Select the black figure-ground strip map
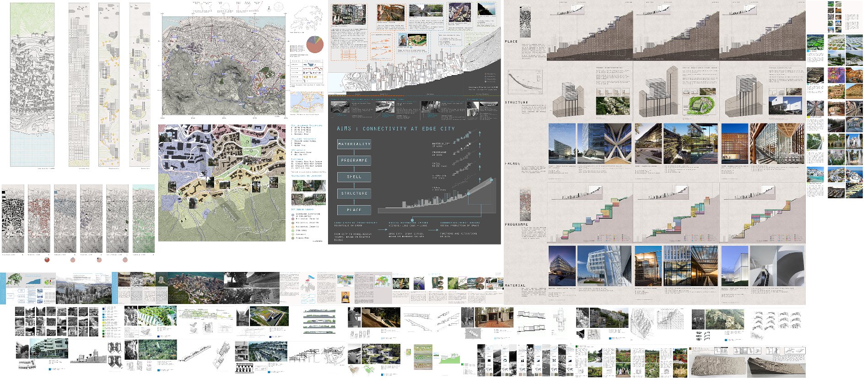868x380 pixels. click(x=13, y=219)
